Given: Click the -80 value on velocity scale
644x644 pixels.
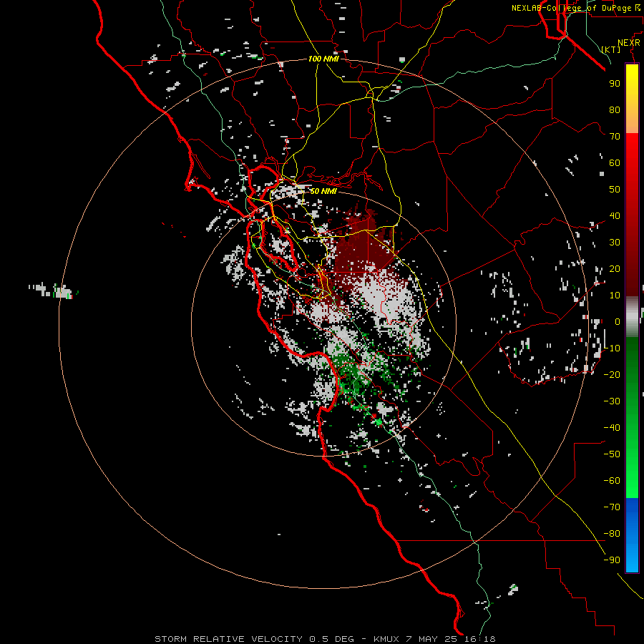Looking at the screenshot, I should [x=612, y=534].
